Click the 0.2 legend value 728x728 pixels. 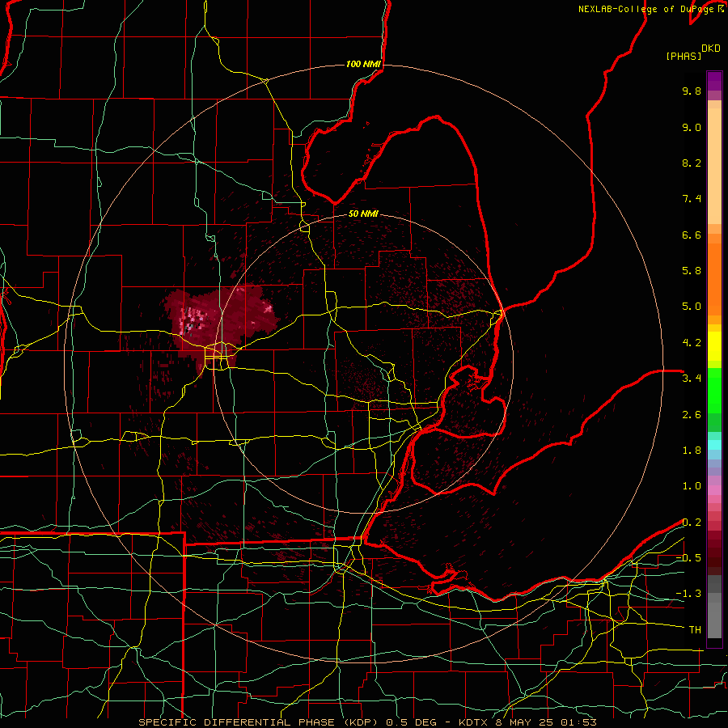coord(692,523)
